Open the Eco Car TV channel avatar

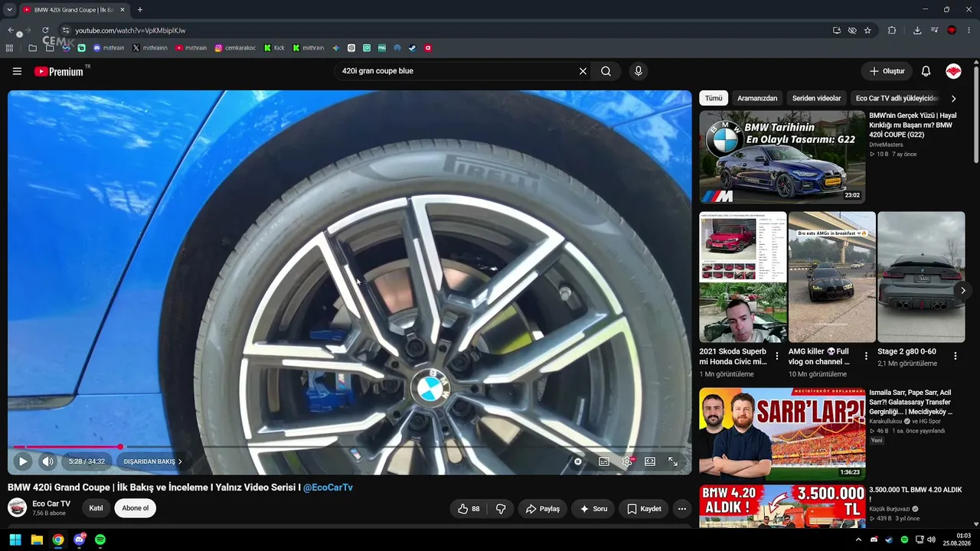click(x=17, y=507)
